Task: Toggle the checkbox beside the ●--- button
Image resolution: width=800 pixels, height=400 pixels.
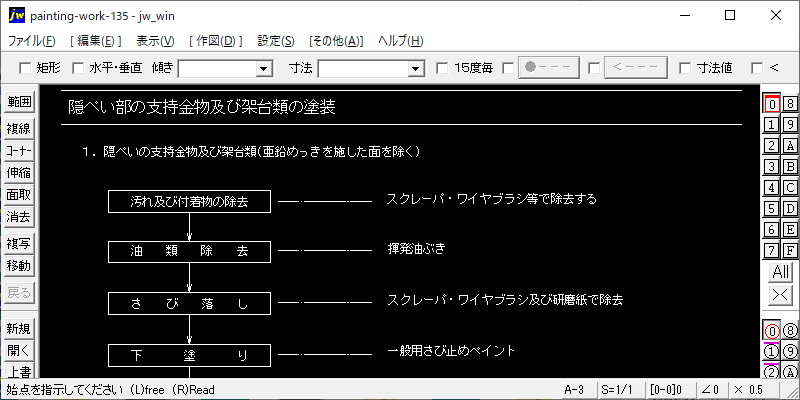Action: (508, 68)
